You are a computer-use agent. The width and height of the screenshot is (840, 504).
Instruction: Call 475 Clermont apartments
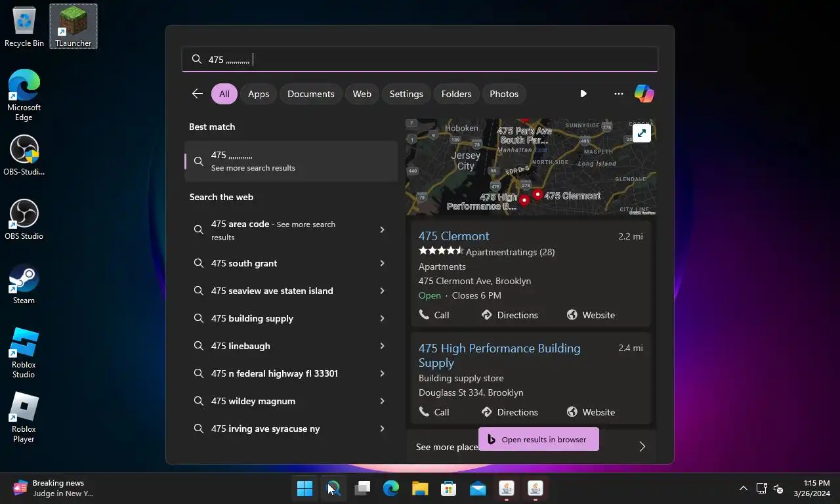pyautogui.click(x=434, y=315)
